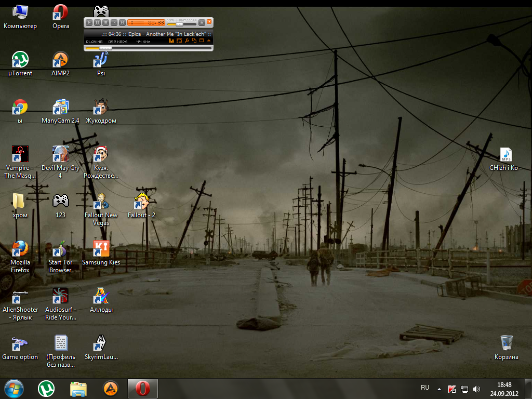This screenshot has width=532, height=399.
Task: Select the µTorrent desktop shortcut
Action: point(20,64)
